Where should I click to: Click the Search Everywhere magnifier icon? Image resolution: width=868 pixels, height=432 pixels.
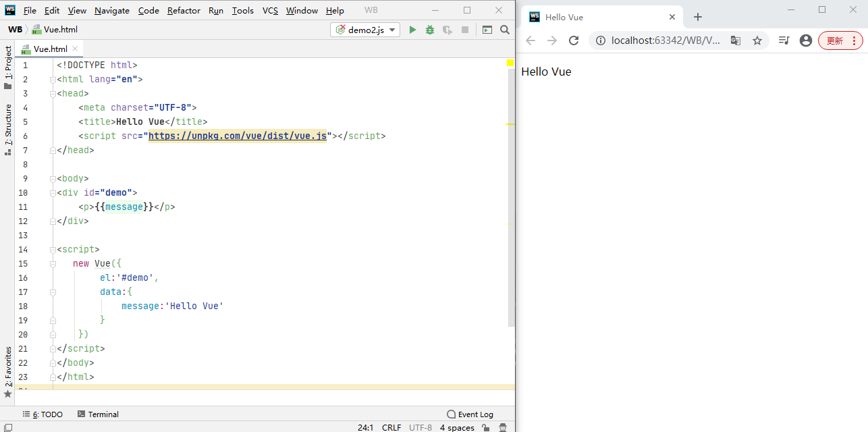[504, 30]
